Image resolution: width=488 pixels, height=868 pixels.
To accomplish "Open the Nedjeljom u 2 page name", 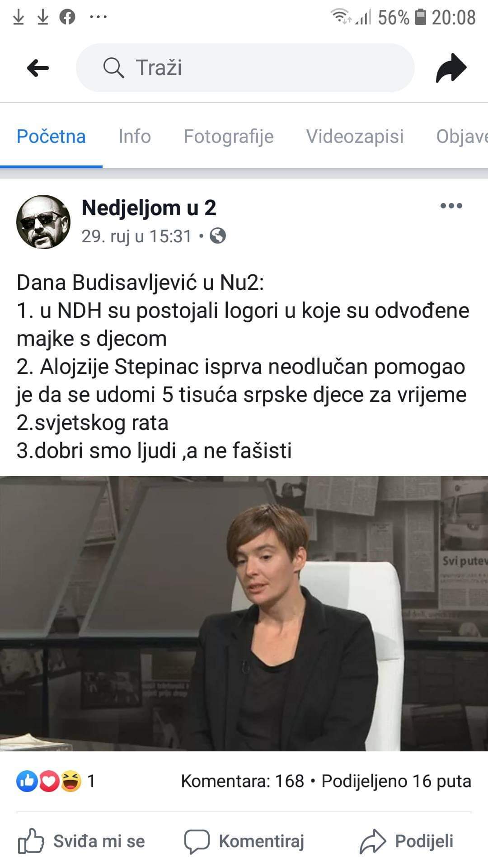I will click(x=149, y=208).
